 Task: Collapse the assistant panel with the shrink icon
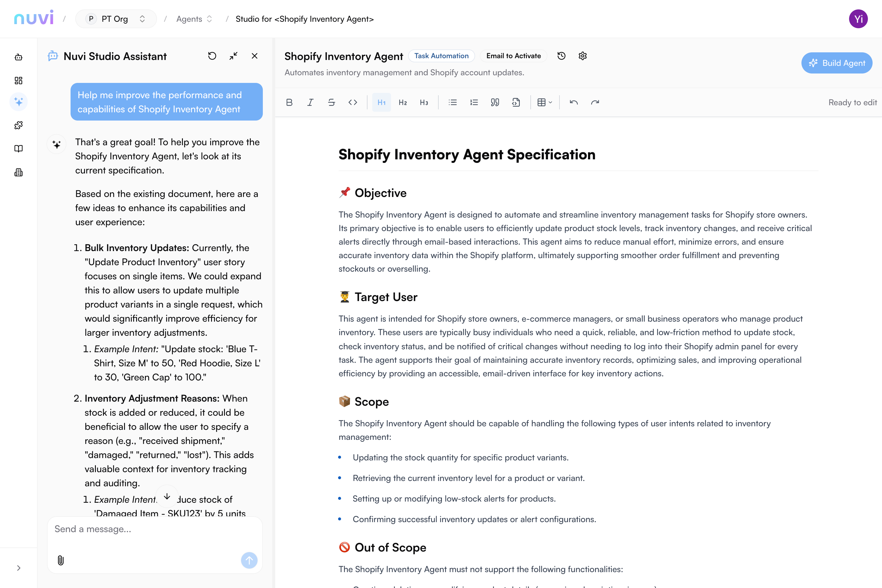[x=233, y=56]
